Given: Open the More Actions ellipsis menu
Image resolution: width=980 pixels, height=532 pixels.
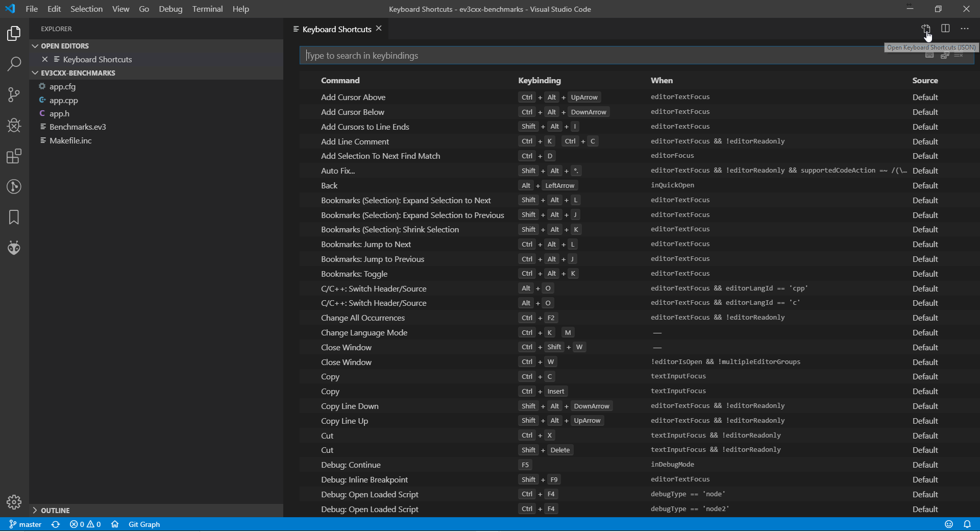Looking at the screenshot, I should tap(965, 29).
